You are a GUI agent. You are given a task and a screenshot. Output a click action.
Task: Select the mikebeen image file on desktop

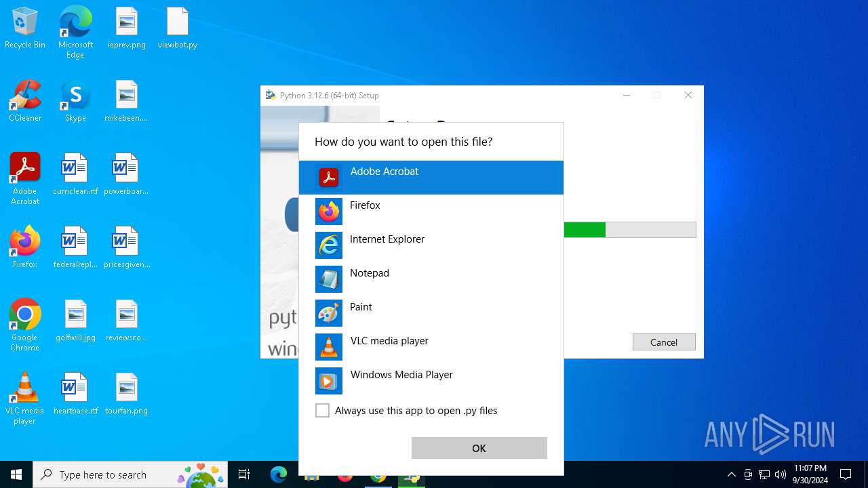tap(127, 102)
